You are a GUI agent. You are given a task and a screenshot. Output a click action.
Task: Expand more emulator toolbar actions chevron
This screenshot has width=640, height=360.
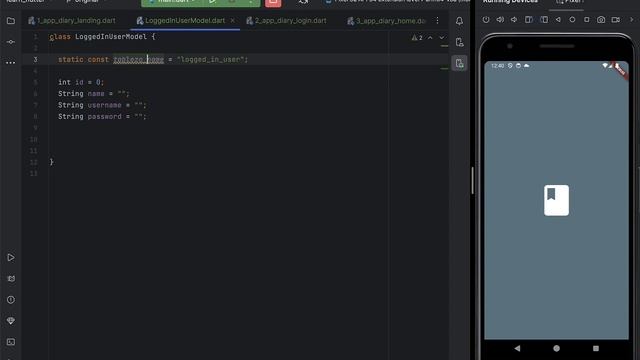[x=631, y=20]
